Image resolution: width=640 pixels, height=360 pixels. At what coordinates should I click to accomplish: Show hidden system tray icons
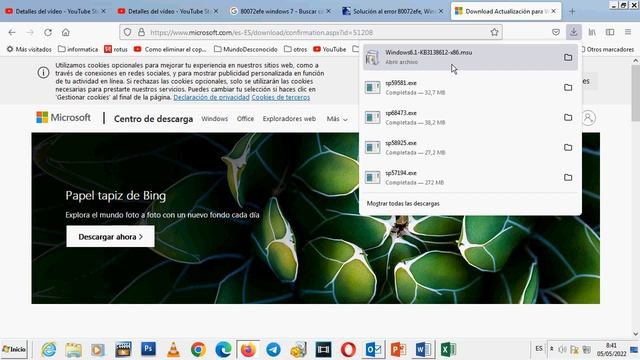551,349
